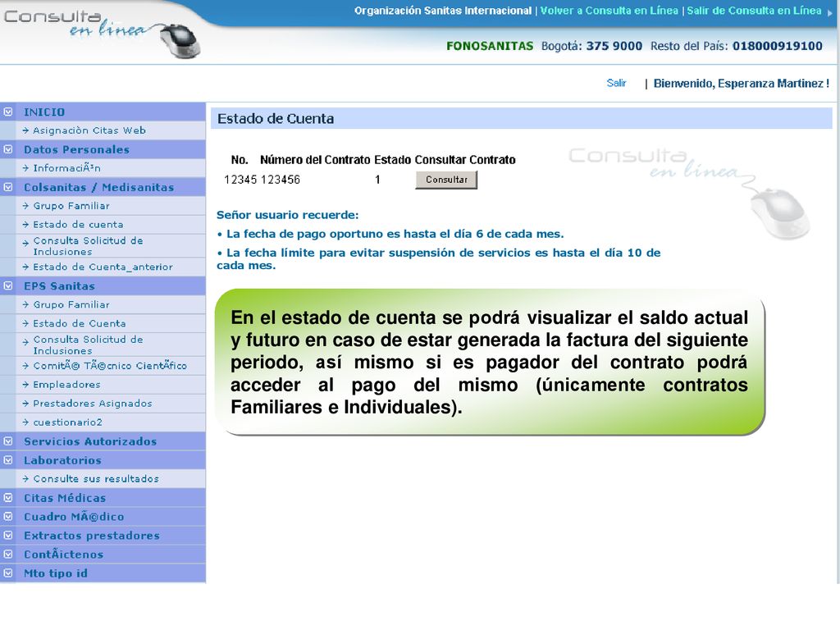The height and width of the screenshot is (630, 840).
Task: Open Estado de Cuenta under EPS Sanitas
Action: pos(80,323)
